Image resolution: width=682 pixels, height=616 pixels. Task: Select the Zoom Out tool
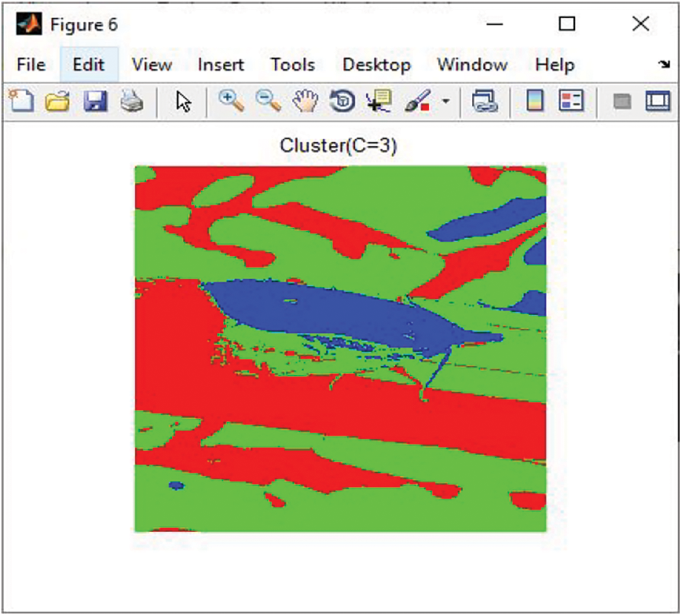tap(268, 100)
